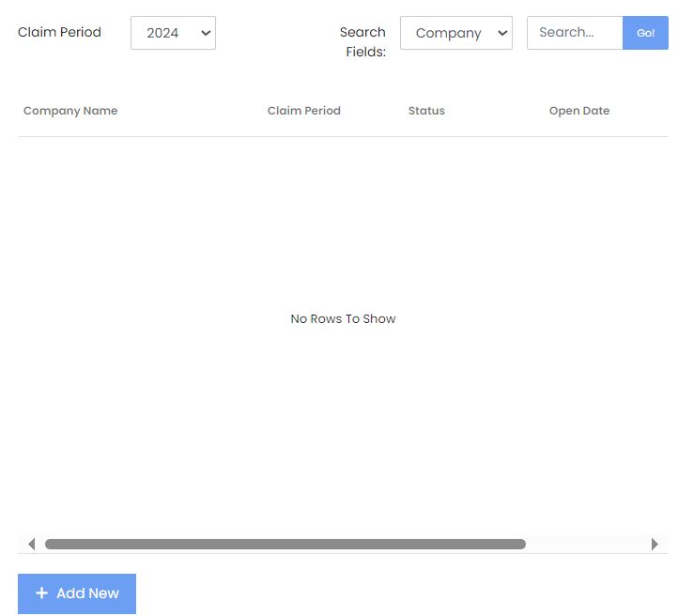Click the horizontal scrollbar right arrow
This screenshot has height=616, width=678.
655,544
